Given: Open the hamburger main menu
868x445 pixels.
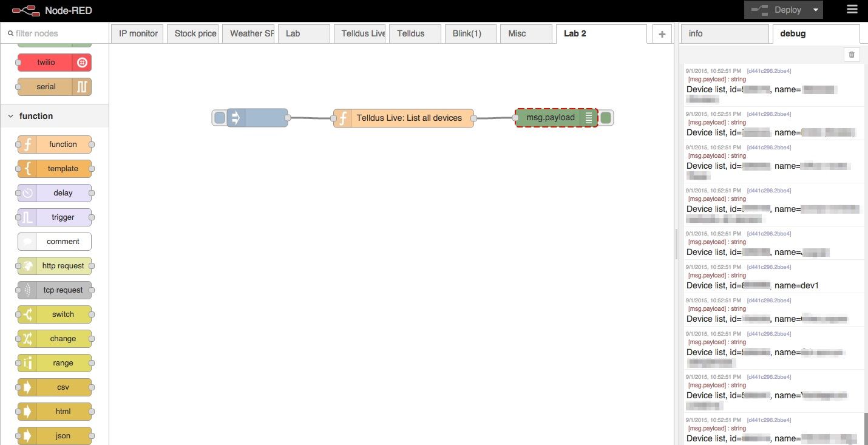Looking at the screenshot, I should pos(852,10).
